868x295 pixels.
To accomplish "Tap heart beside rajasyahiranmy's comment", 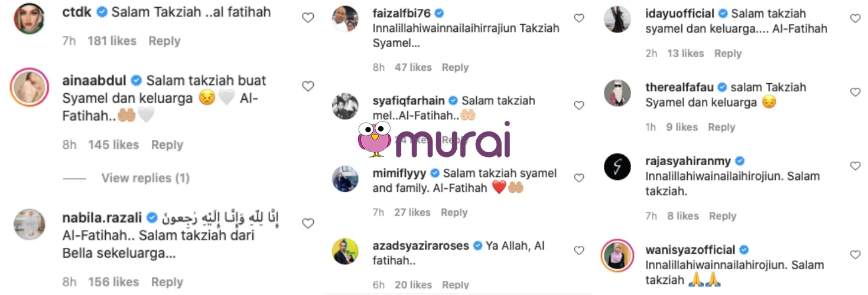I will coord(855,166).
